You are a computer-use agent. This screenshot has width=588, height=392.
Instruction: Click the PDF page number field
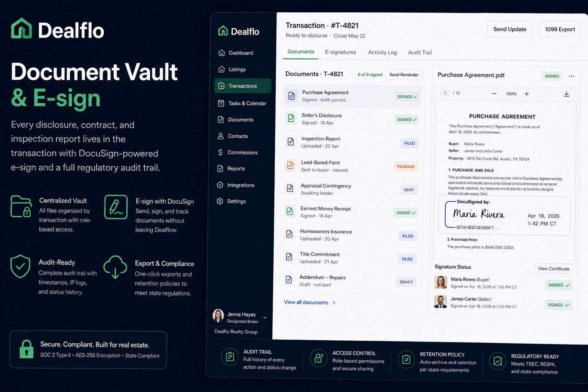pyautogui.click(x=445, y=93)
